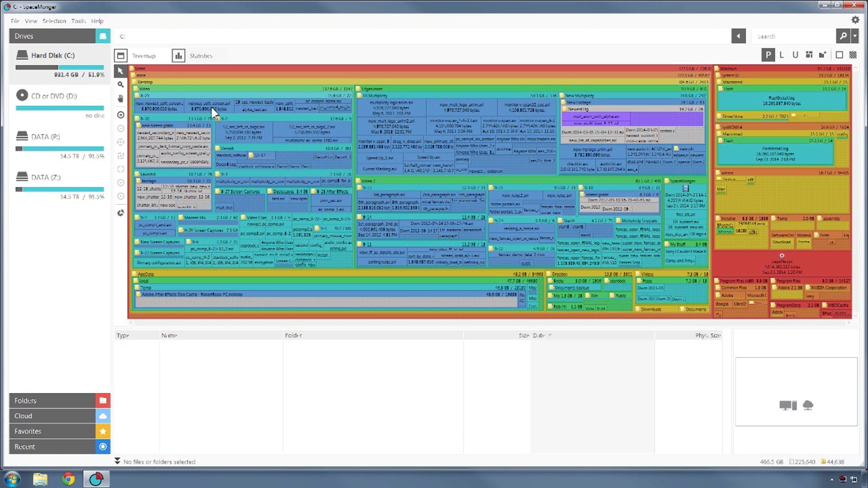This screenshot has height=488, width=868.
Task: Click the zoom in plus icon
Action: coord(121,115)
